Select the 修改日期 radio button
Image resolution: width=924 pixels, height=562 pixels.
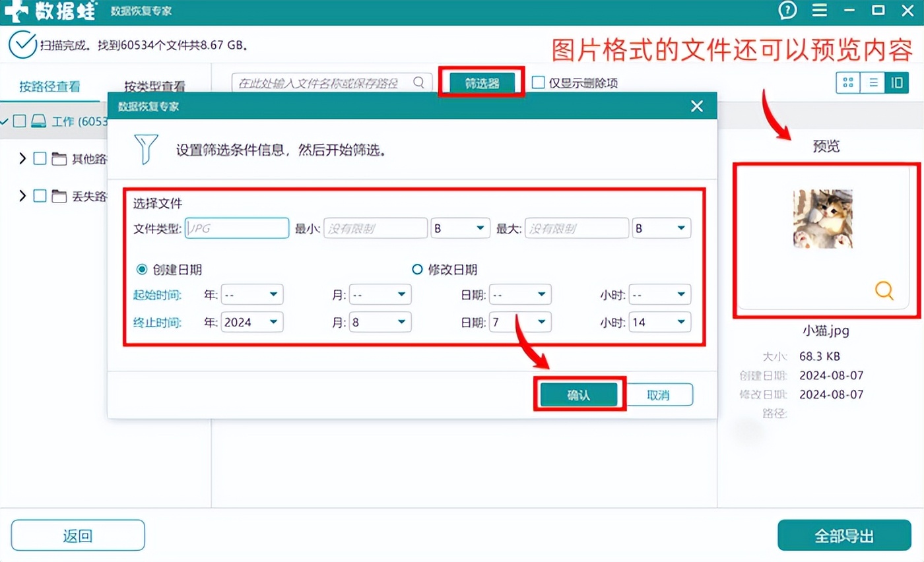click(x=417, y=269)
